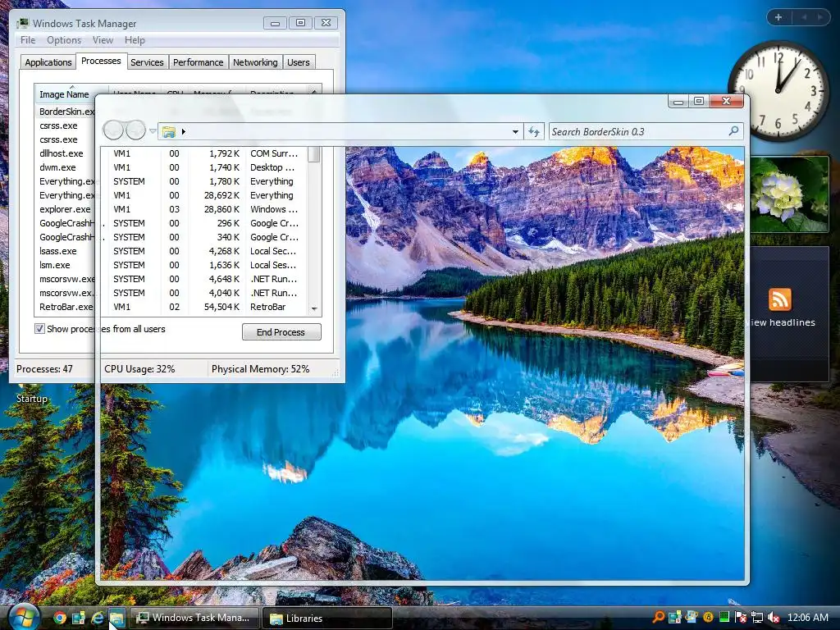The height and width of the screenshot is (630, 840).
Task: Switch to the Performance tab
Action: [x=199, y=62]
